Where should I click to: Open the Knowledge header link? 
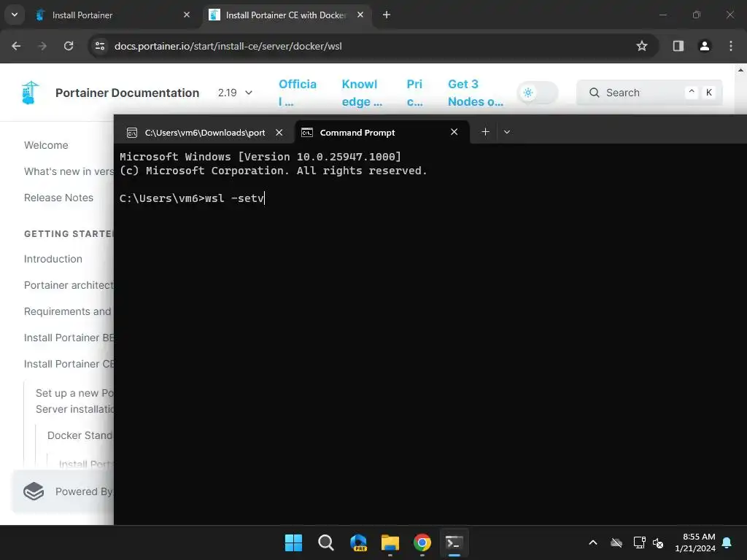[362, 93]
